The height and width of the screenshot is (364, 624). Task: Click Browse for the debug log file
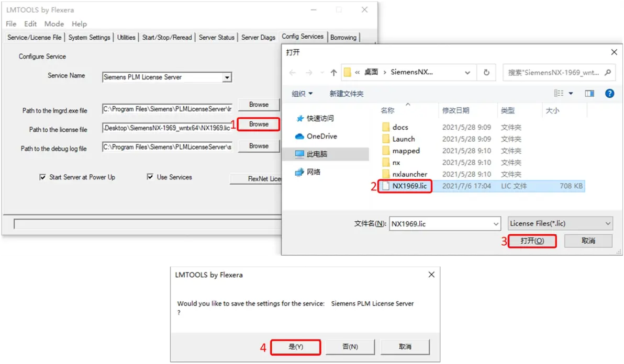pos(259,146)
